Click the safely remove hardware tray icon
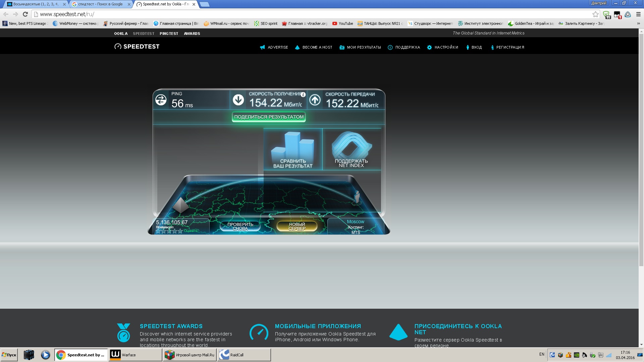 [593, 355]
